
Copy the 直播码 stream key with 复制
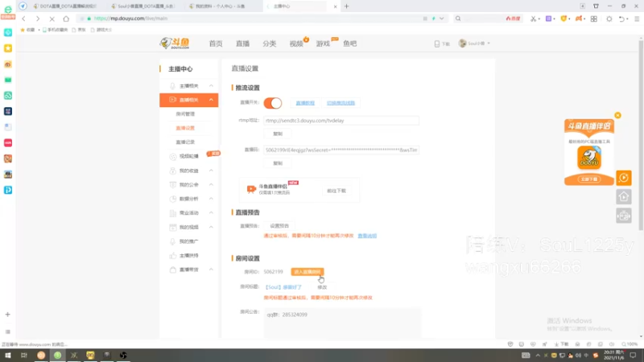tap(278, 163)
